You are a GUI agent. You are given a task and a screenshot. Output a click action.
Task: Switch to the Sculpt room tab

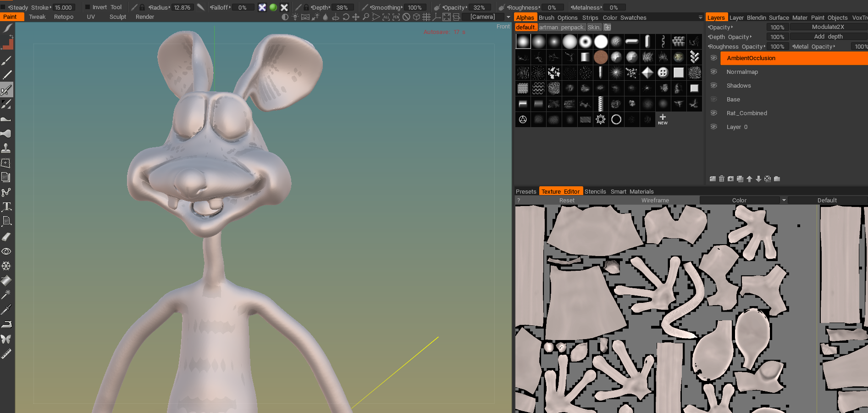(117, 17)
